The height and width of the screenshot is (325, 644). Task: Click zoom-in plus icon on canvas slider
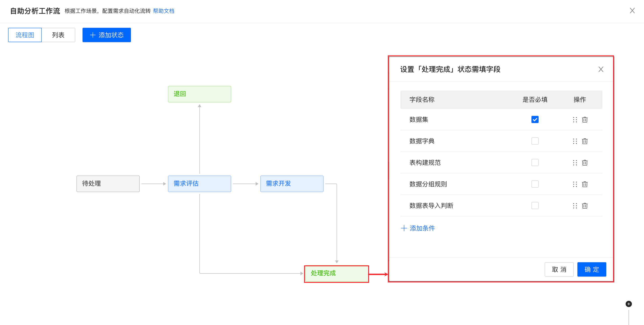point(629,304)
